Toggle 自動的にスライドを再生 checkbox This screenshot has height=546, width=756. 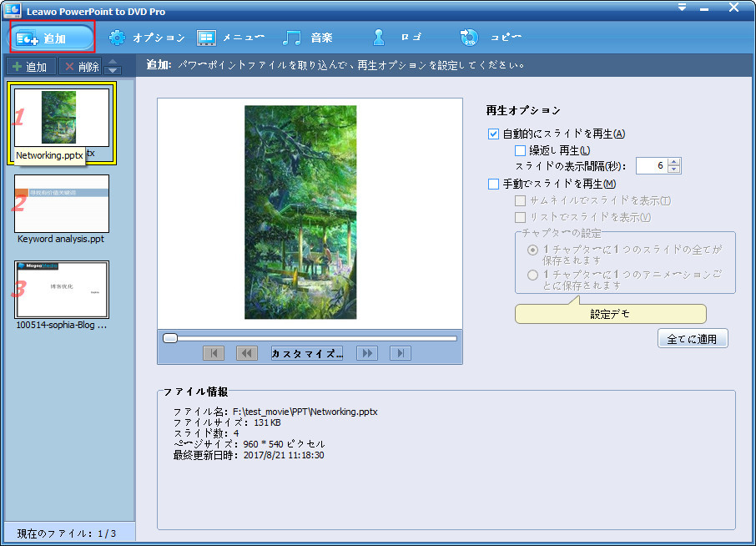(x=493, y=134)
